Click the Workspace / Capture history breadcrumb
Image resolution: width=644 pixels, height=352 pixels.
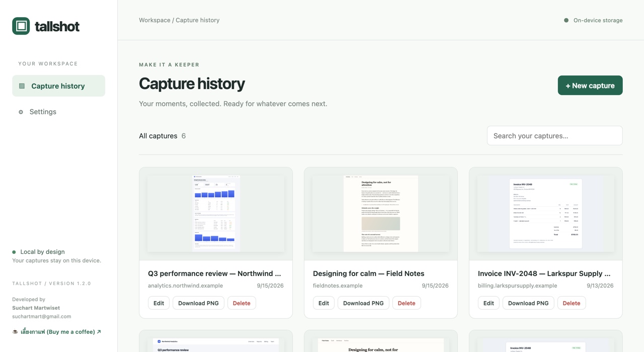pos(179,20)
